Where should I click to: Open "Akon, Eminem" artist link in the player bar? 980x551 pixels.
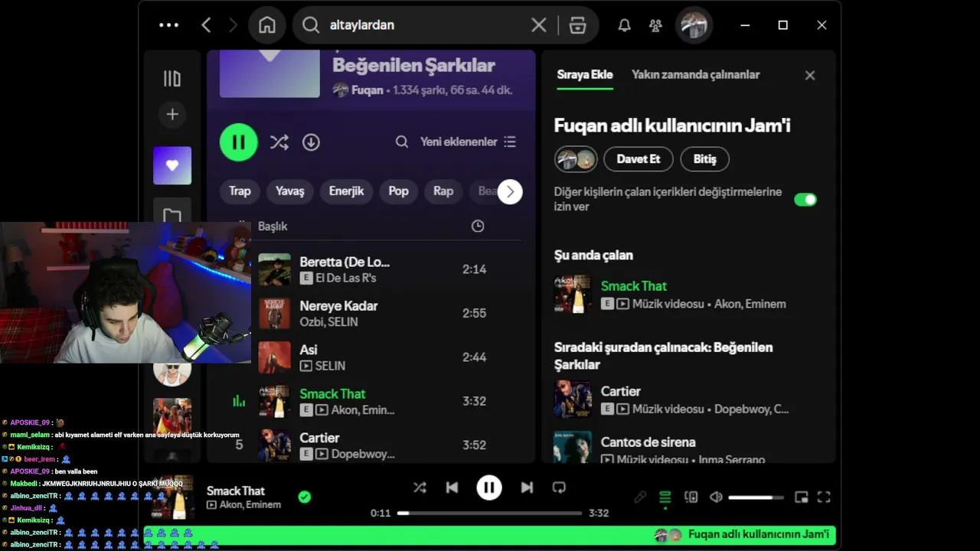[x=250, y=505]
